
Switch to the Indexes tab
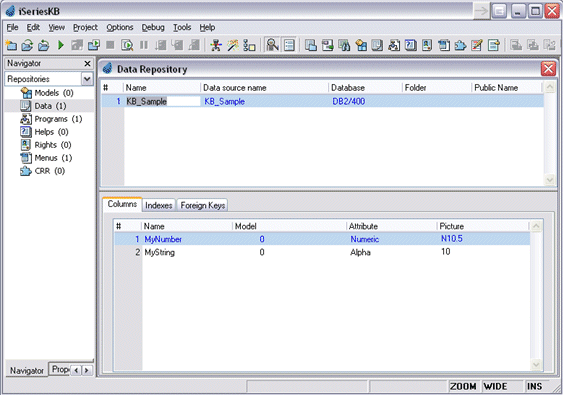(159, 205)
